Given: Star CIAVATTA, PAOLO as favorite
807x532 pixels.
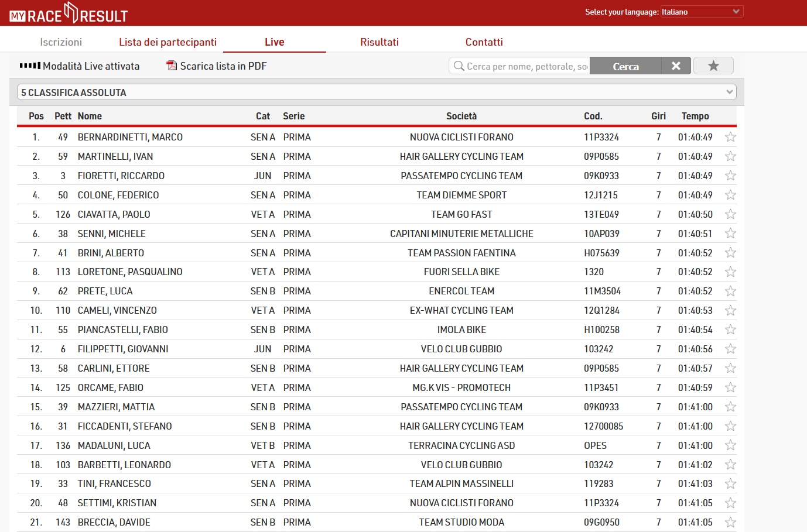Looking at the screenshot, I should pyautogui.click(x=730, y=214).
